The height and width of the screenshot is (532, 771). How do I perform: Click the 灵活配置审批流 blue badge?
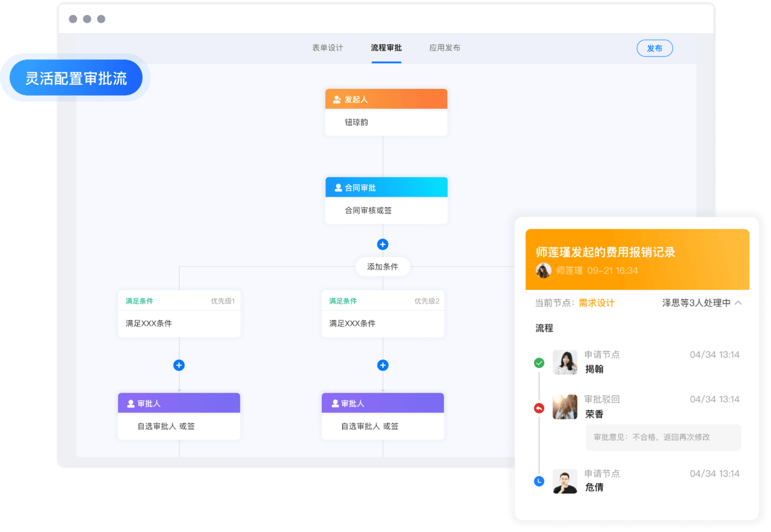point(76,78)
